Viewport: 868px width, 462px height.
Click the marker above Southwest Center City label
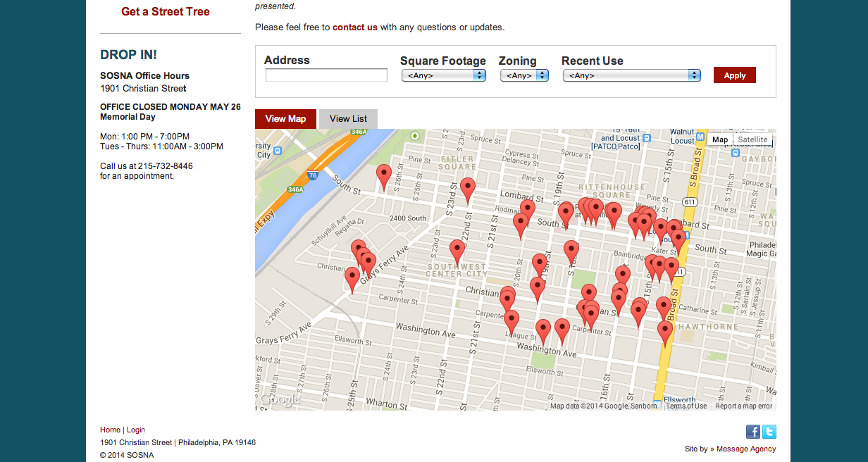(x=457, y=250)
